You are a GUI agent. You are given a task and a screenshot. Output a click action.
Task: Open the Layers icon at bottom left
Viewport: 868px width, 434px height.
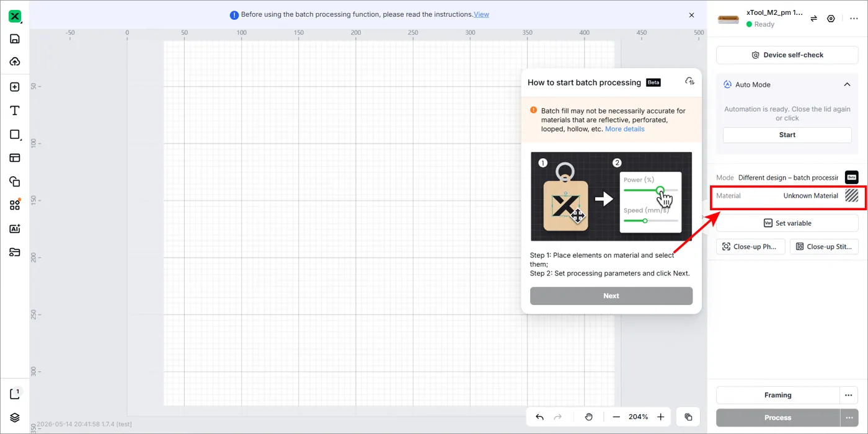(x=15, y=417)
